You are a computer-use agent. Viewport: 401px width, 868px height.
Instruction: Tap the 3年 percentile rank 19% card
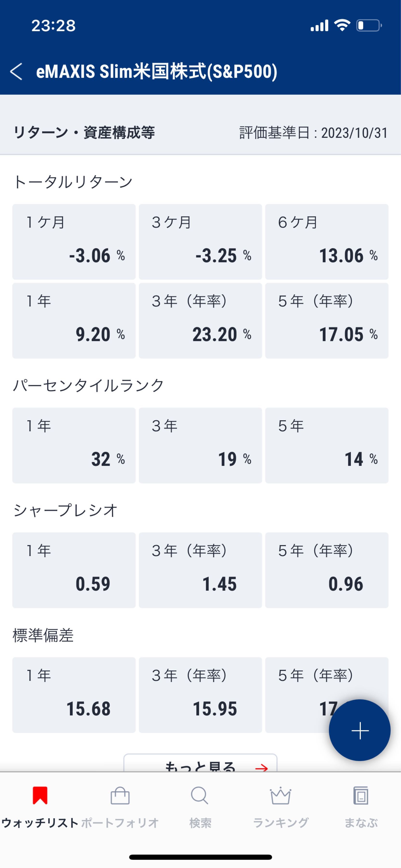click(x=200, y=445)
